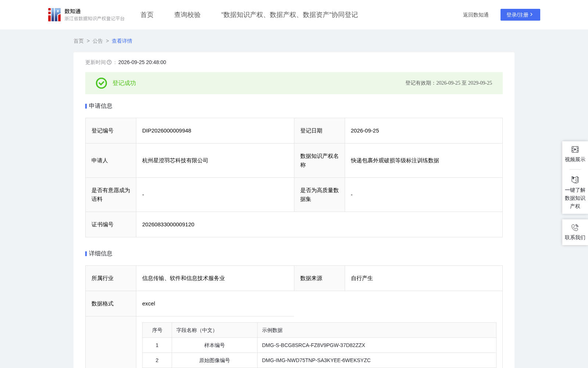The height and width of the screenshot is (368, 588).
Task: Click the 登记日期 value 2026-09-25
Action: 365,131
